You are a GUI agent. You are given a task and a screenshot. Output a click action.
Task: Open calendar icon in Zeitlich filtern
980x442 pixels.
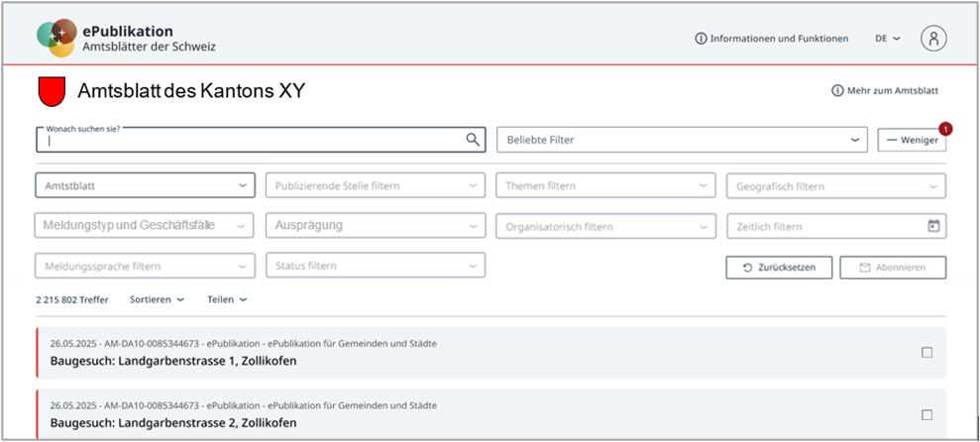(x=932, y=226)
